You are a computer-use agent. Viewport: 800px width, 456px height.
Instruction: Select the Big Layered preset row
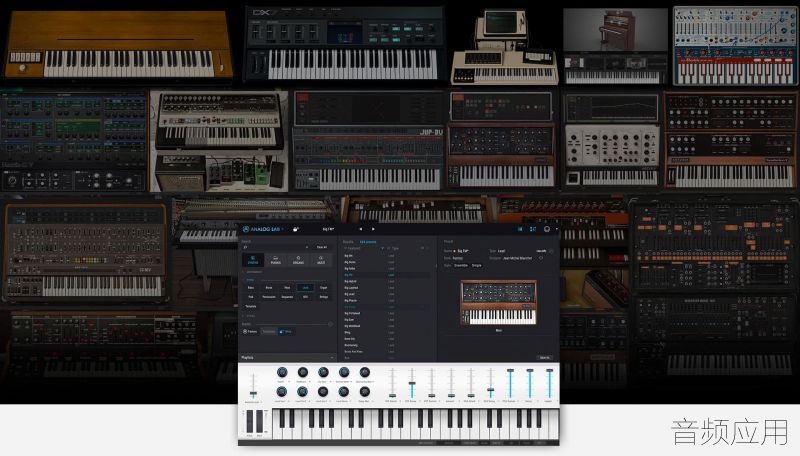[x=387, y=288]
